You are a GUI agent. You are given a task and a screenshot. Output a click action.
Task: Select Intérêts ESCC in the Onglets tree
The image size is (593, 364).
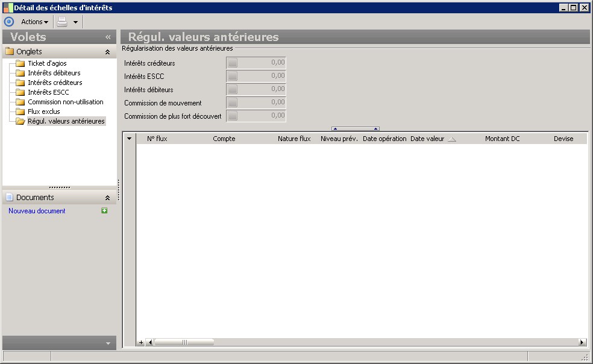48,92
